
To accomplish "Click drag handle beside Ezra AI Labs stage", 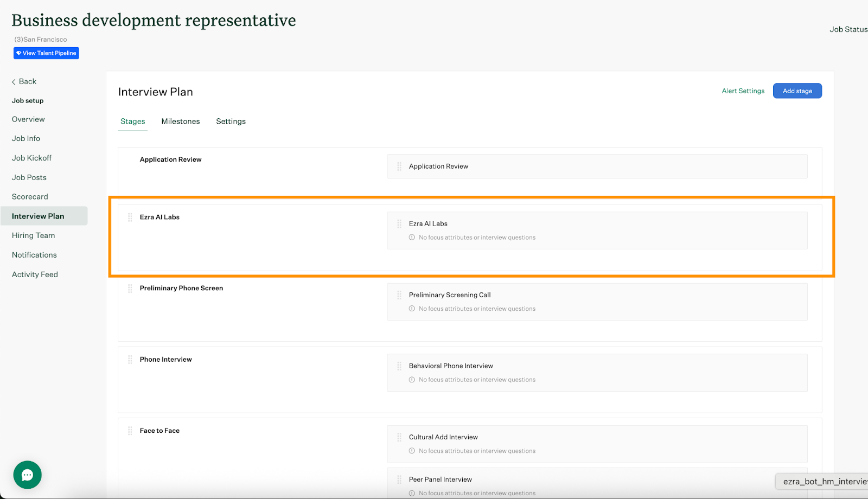I will coord(130,217).
